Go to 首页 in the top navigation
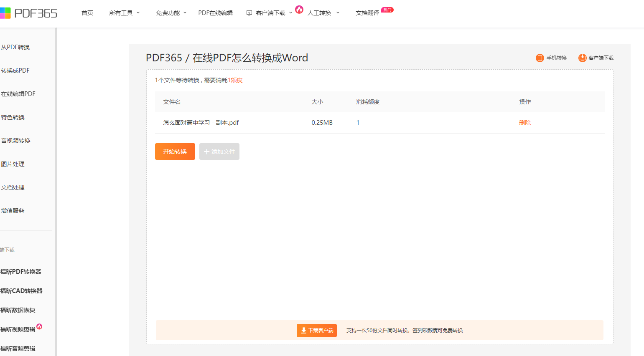Screen dimensions: 644x356 [x=87, y=13]
